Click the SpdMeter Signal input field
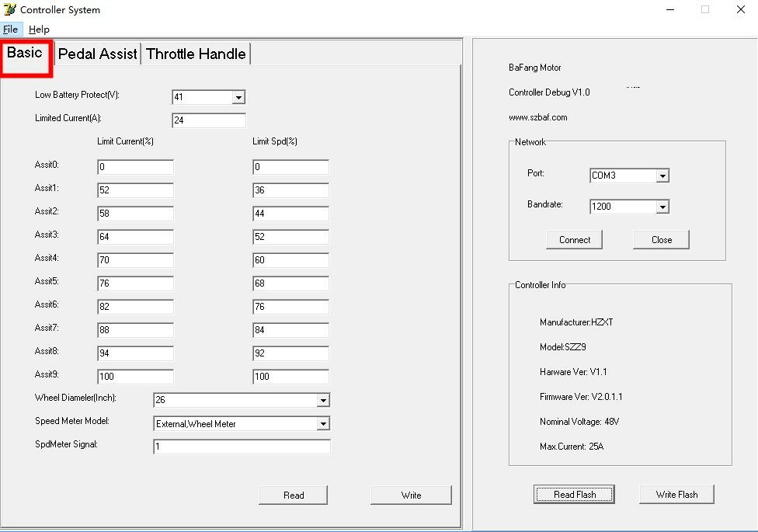The width and height of the screenshot is (758, 532). pyautogui.click(x=242, y=447)
